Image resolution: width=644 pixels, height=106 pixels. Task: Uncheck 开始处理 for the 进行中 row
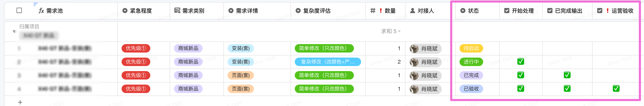(521, 61)
